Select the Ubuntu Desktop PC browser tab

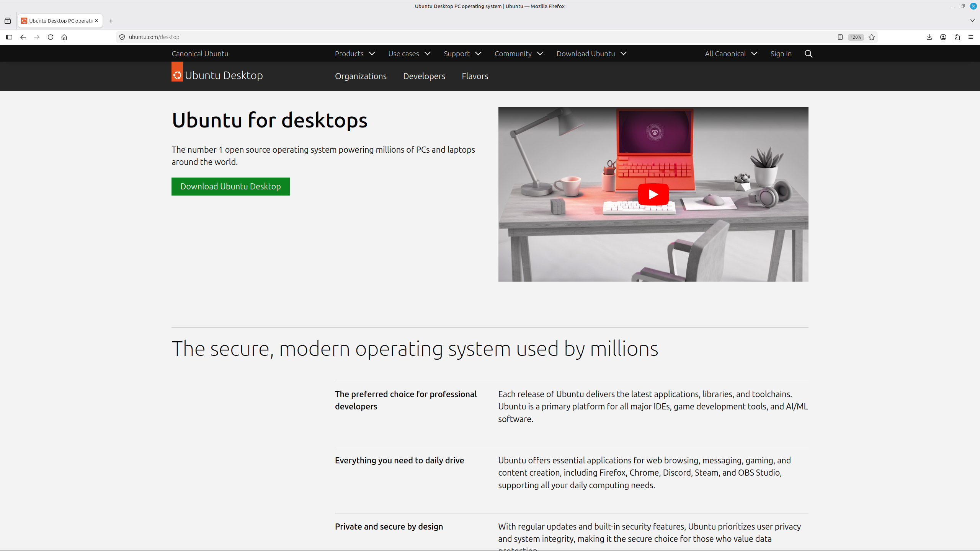click(60, 21)
